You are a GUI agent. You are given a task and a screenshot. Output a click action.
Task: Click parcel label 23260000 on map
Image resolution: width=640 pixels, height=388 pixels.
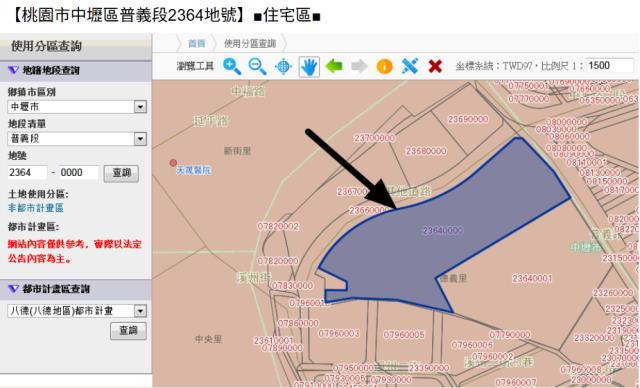point(613,293)
